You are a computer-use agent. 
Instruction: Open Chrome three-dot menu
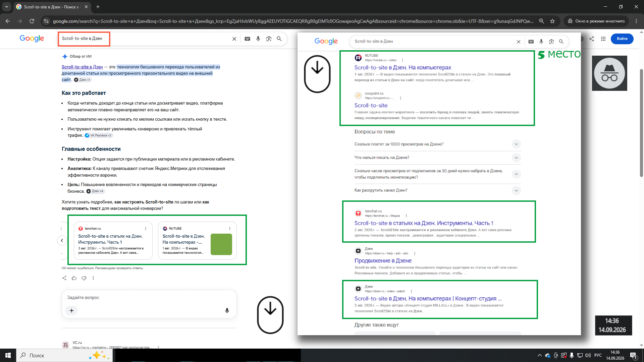[636, 21]
